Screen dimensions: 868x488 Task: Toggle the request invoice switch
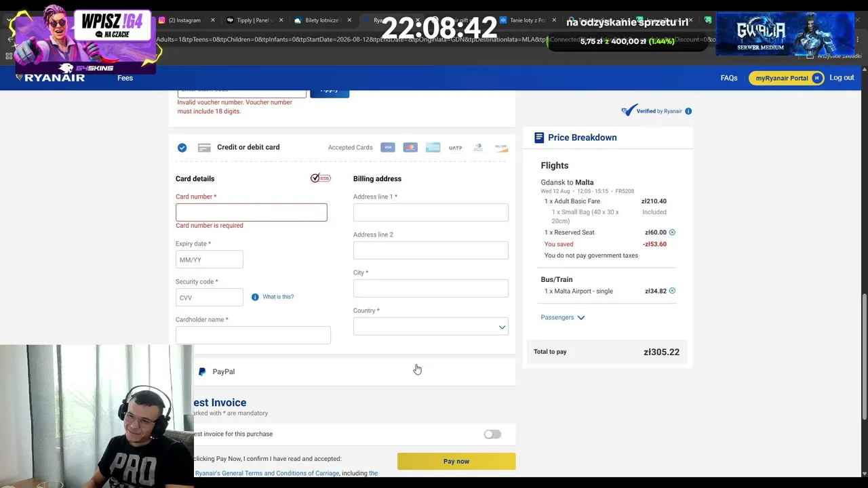(x=492, y=434)
